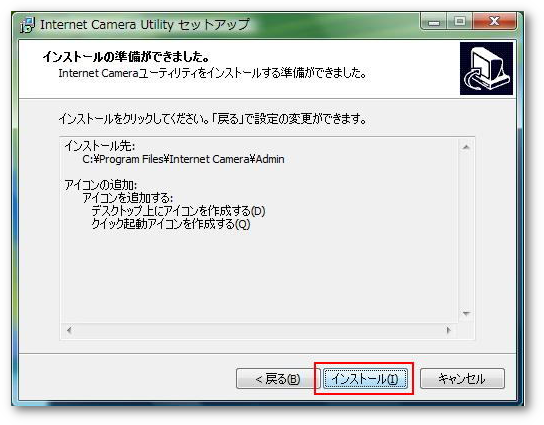Viewport: 544px width, 425px height.
Task: Click the アイコンの追加: heading in the summary box
Action: click(x=101, y=185)
